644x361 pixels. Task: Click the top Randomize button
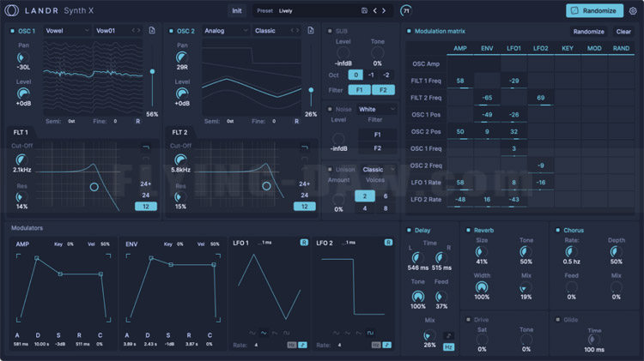[594, 10]
